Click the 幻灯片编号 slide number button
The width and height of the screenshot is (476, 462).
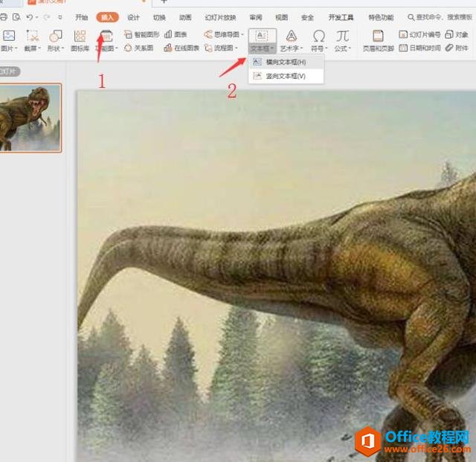click(x=420, y=34)
